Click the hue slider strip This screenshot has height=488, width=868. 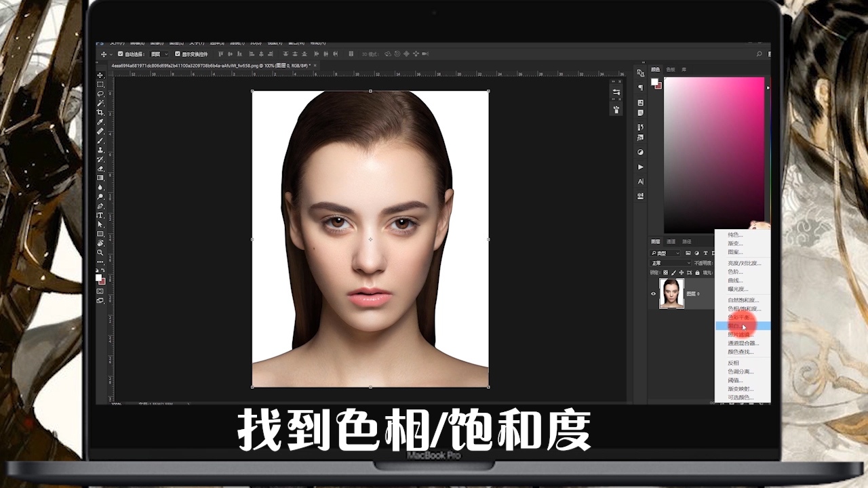click(x=771, y=155)
